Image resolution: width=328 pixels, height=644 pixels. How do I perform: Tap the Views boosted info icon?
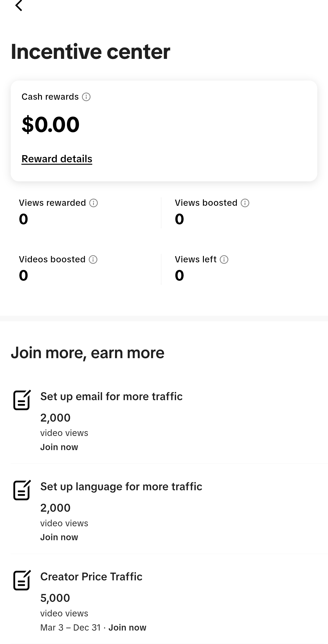pos(245,203)
